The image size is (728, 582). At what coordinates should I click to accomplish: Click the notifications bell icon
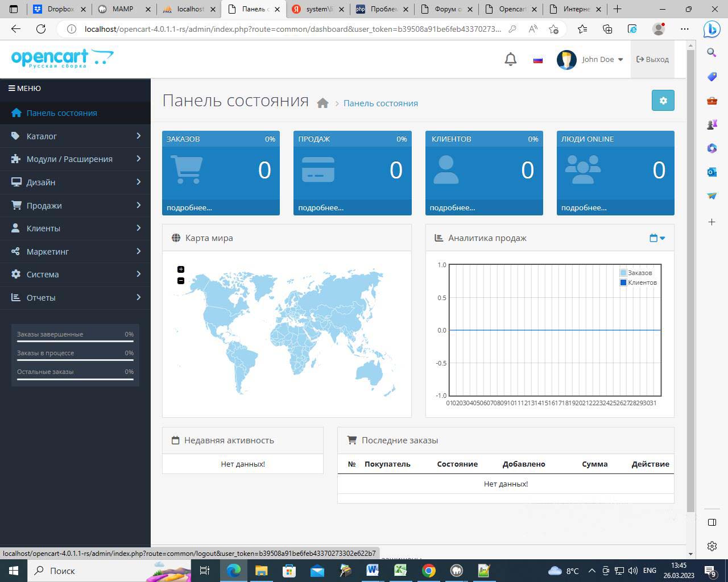510,59
